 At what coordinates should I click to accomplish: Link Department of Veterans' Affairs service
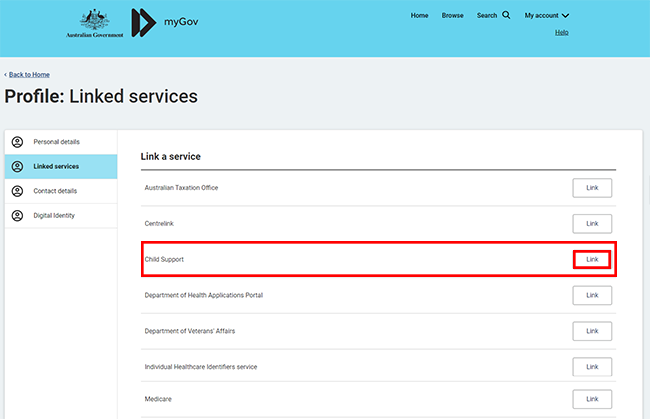pos(592,331)
